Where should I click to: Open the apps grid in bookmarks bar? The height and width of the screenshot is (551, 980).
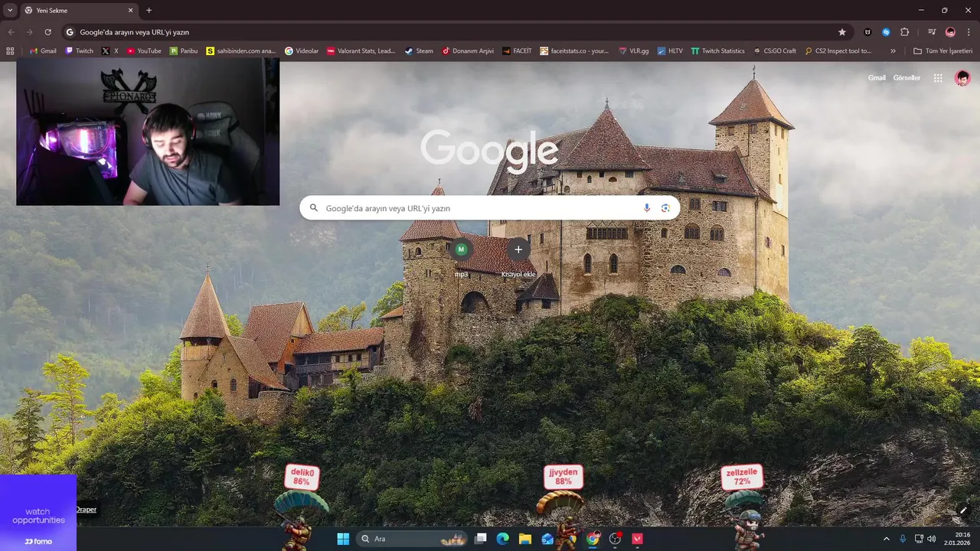pyautogui.click(x=10, y=51)
